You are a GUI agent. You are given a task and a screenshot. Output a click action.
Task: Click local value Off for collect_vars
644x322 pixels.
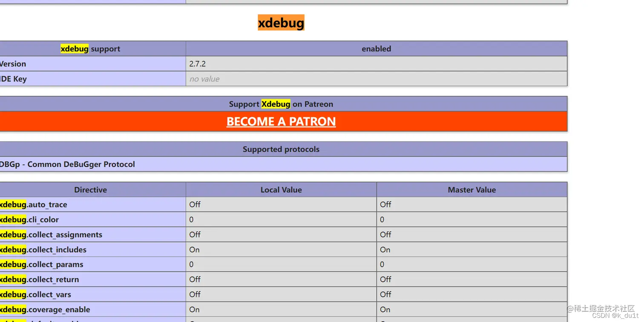281,294
